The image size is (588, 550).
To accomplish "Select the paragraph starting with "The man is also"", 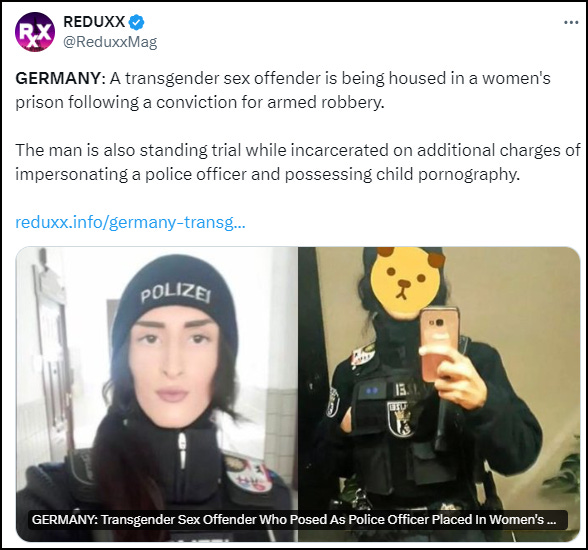I will (298, 162).
